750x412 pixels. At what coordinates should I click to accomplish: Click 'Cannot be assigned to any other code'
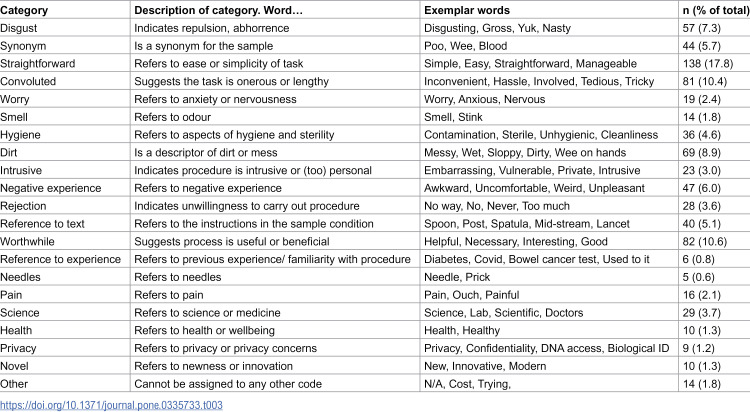pyautogui.click(x=228, y=384)
